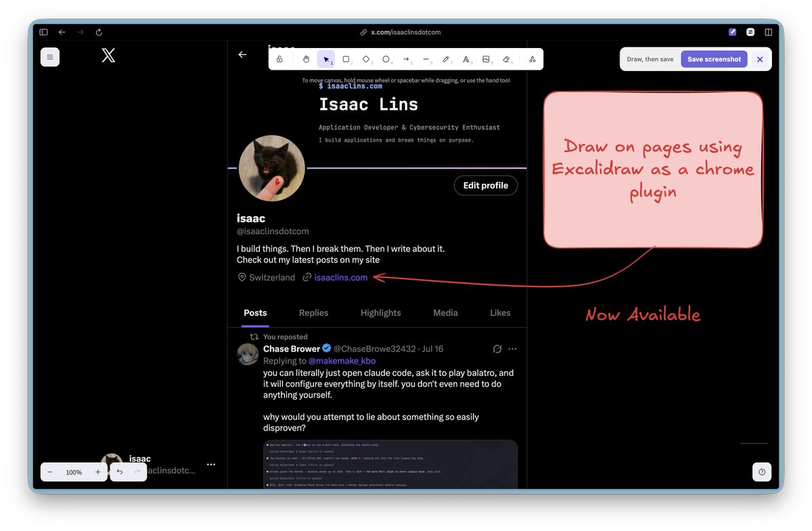Select the Line tool
Viewport: 812px width, 531px height.
(426, 60)
